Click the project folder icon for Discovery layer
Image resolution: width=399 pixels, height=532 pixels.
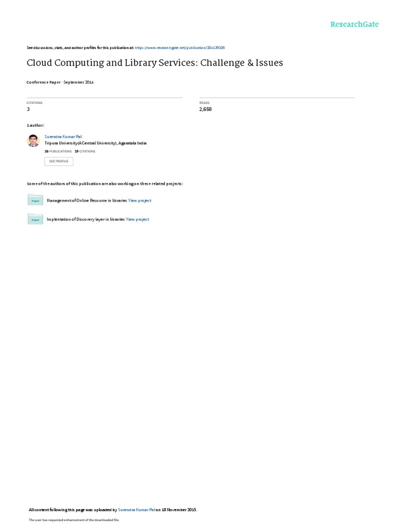35,219
